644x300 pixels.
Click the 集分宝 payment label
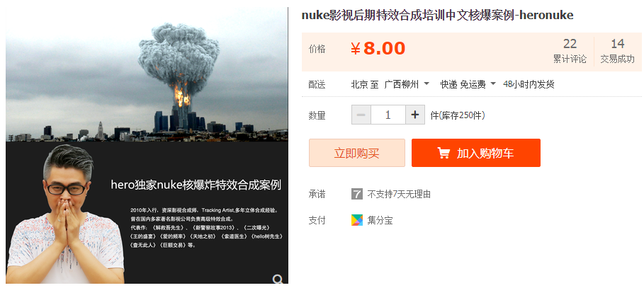coord(380,220)
